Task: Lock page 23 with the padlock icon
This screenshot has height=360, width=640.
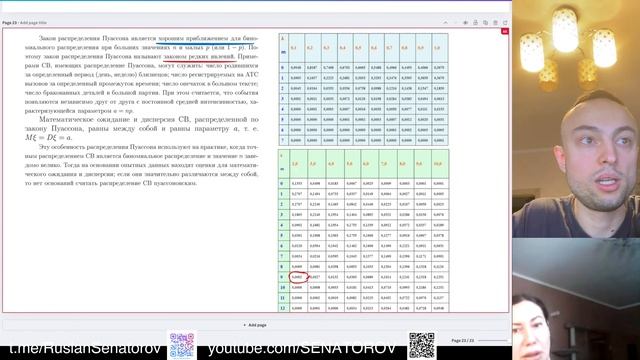Action: pos(475,23)
